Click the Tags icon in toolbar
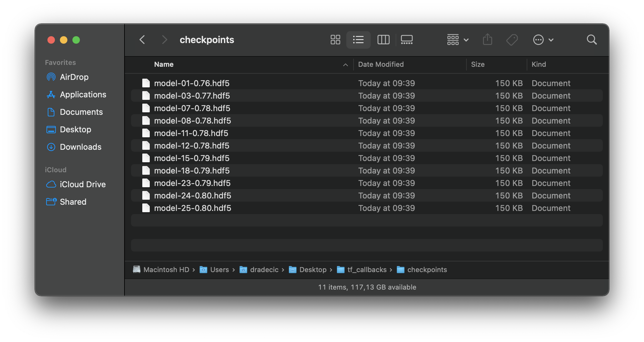This screenshot has width=644, height=342. (512, 40)
